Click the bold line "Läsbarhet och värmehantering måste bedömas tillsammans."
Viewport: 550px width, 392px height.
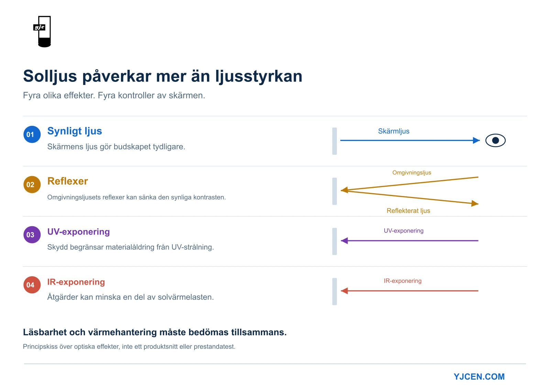pyautogui.click(x=155, y=332)
